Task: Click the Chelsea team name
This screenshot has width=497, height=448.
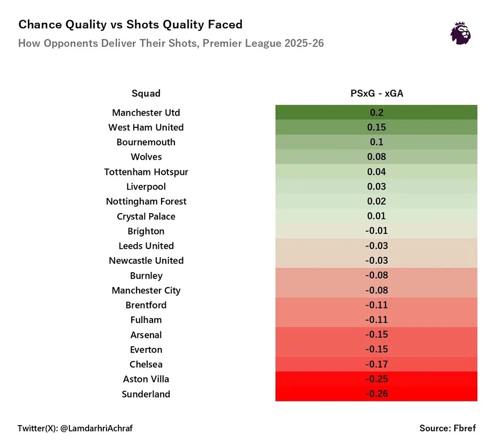Action: tap(146, 364)
